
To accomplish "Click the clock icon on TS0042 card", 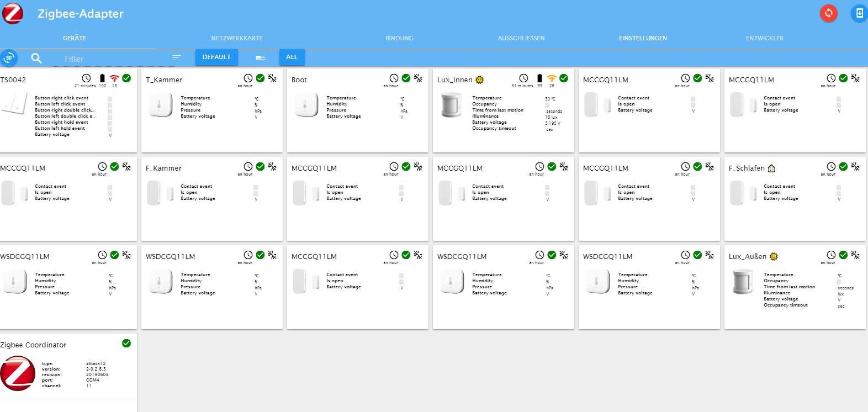I will 86,78.
